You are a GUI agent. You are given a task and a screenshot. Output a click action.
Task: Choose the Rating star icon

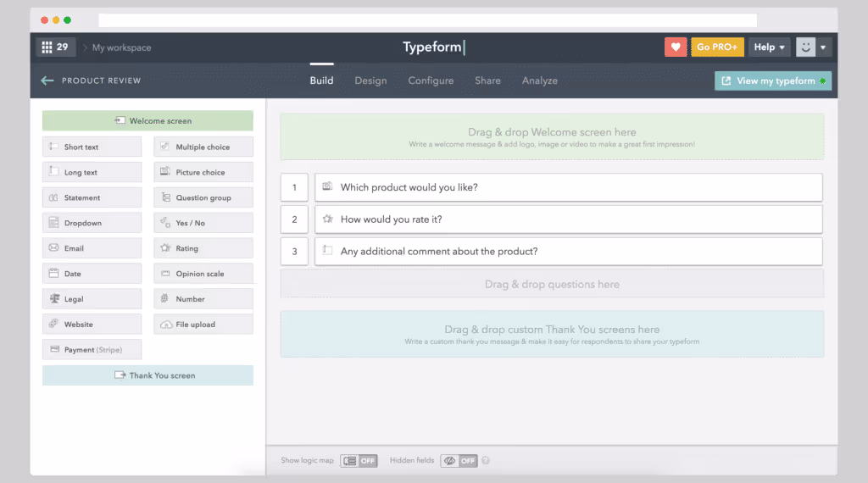[165, 248]
